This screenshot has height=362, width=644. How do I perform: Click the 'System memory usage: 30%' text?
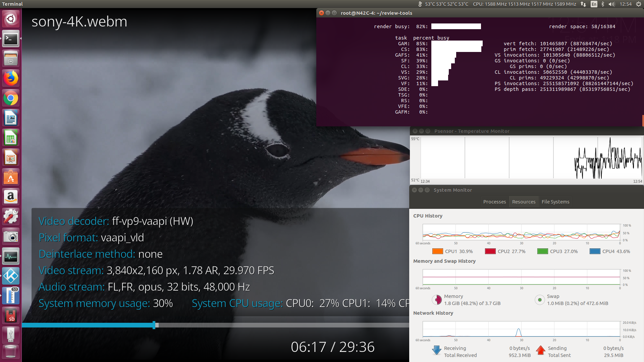[x=106, y=303]
